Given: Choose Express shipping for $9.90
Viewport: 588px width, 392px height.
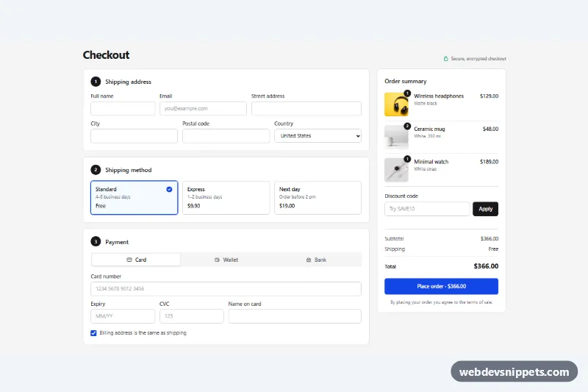Looking at the screenshot, I should (226, 198).
